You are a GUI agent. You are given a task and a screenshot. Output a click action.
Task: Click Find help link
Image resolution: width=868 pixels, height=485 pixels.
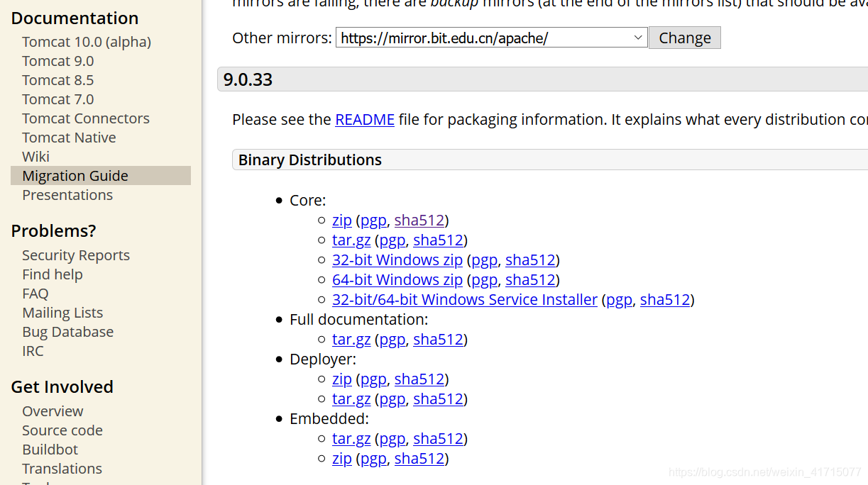click(53, 274)
